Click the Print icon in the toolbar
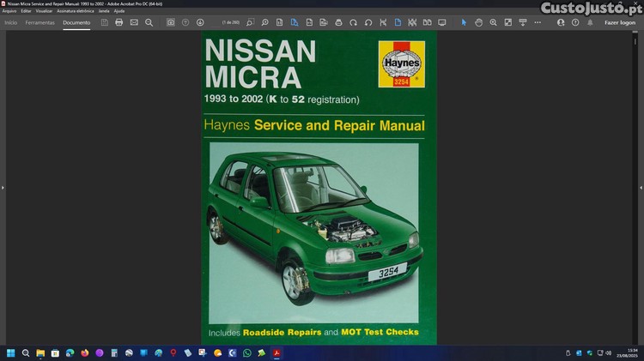Screen dimensions: 644x361 [119, 22]
